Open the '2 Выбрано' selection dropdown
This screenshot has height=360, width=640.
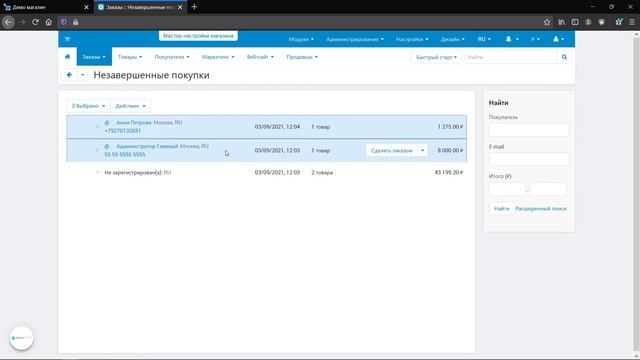point(88,106)
